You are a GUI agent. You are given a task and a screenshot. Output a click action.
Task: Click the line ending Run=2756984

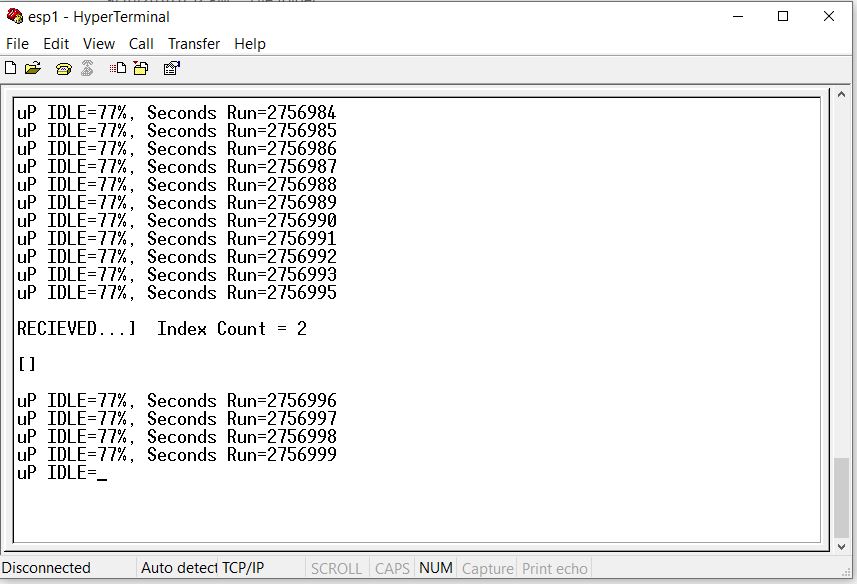pyautogui.click(x=177, y=113)
